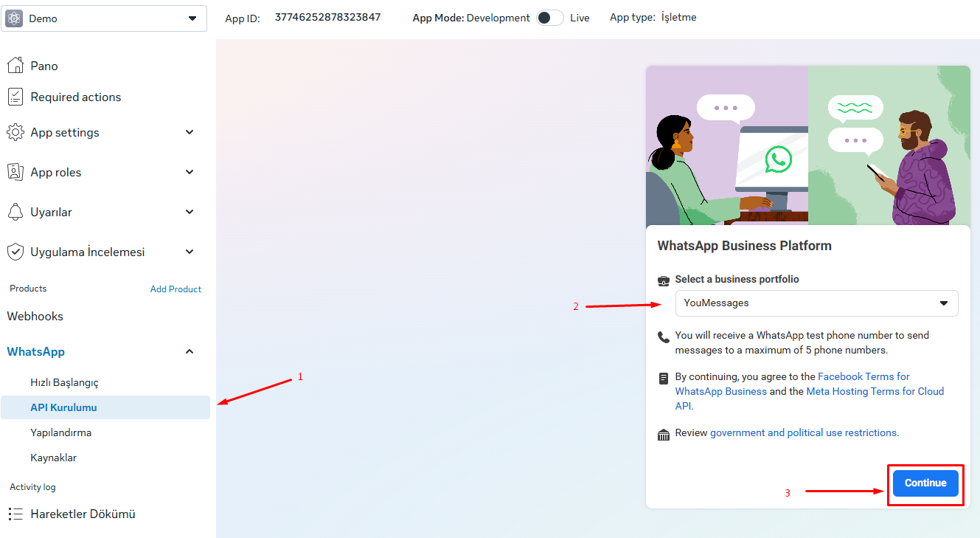Click the Demo app atom icon

click(x=14, y=18)
